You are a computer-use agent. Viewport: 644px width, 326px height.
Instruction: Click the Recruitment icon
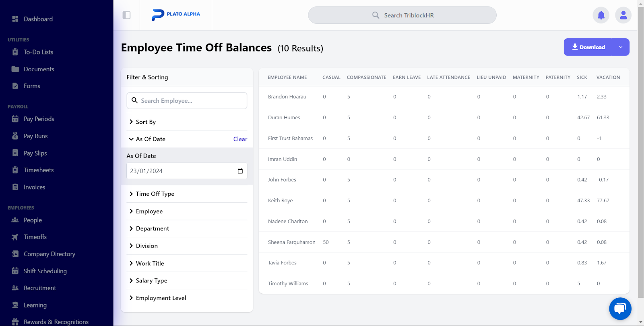pos(15,288)
